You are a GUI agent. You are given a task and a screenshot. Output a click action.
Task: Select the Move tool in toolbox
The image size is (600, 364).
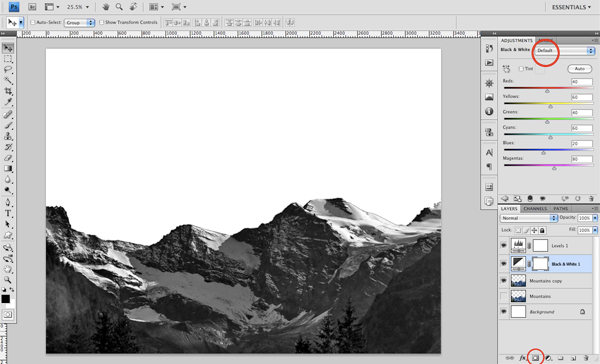[8, 48]
